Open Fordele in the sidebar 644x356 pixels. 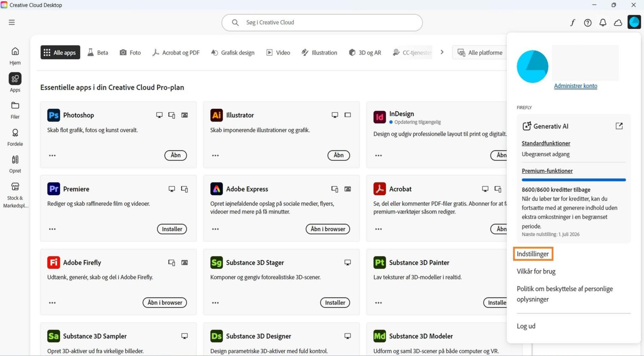(15, 137)
